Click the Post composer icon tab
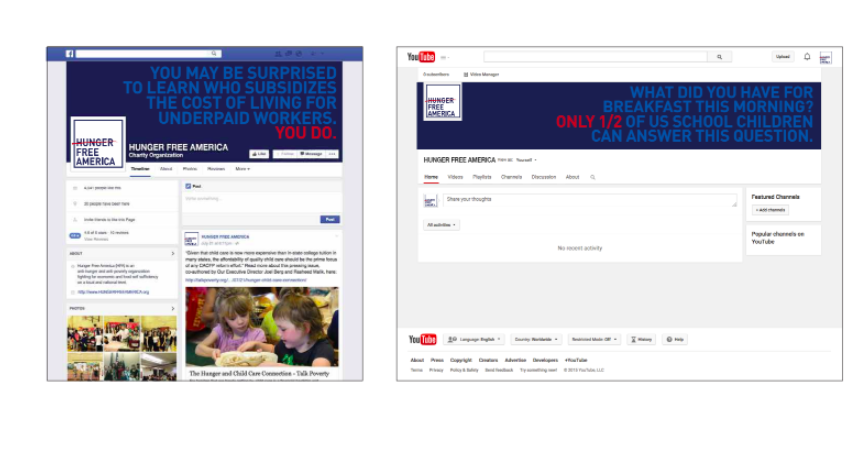Screen dimensions: 867x452 [x=193, y=186]
